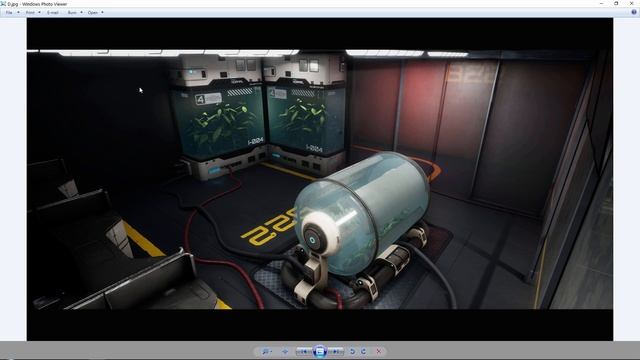The height and width of the screenshot is (360, 640).
Task: Click the actual size fit button
Action: coord(285,351)
